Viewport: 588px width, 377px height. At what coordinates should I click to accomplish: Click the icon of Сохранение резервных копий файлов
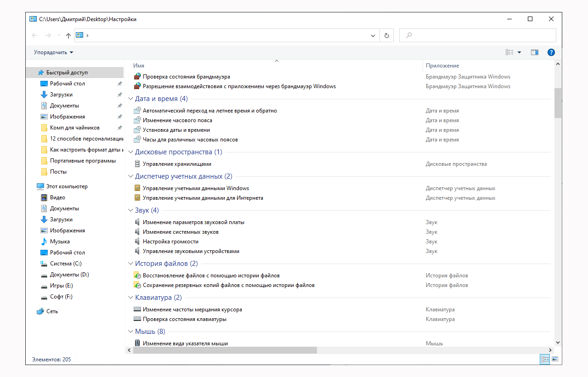coord(137,285)
